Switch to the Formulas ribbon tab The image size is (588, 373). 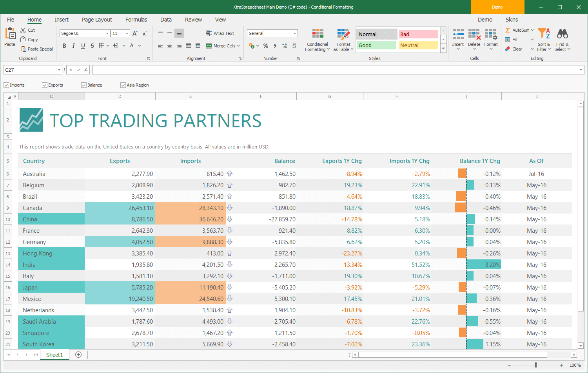coord(136,20)
